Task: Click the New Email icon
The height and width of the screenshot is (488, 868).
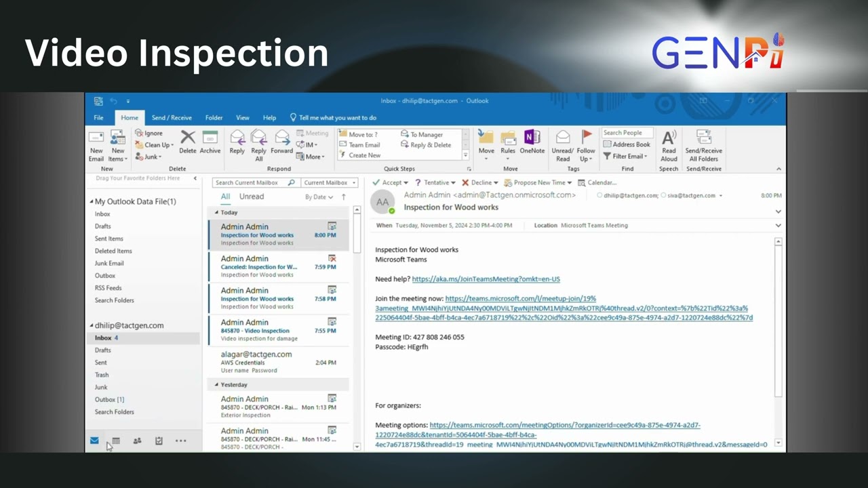Action: click(96, 138)
